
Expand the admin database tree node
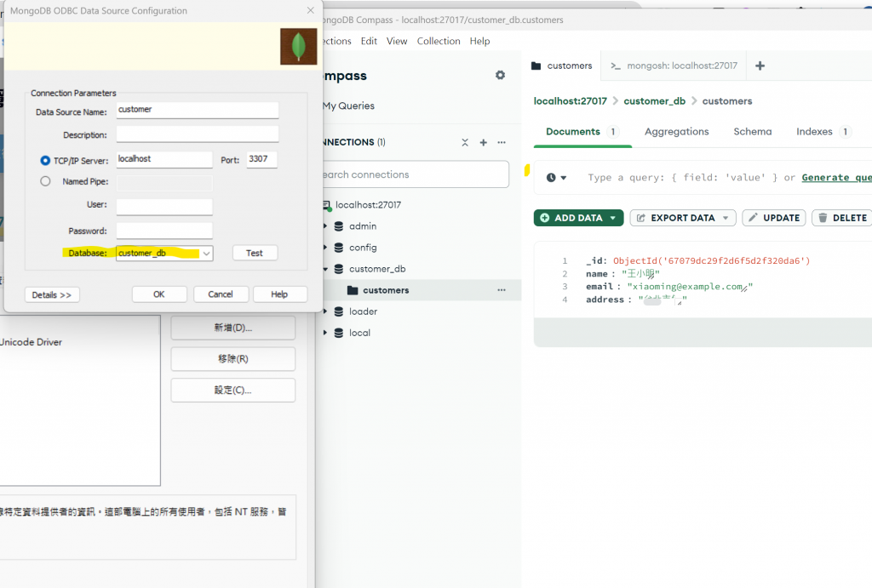tap(325, 226)
